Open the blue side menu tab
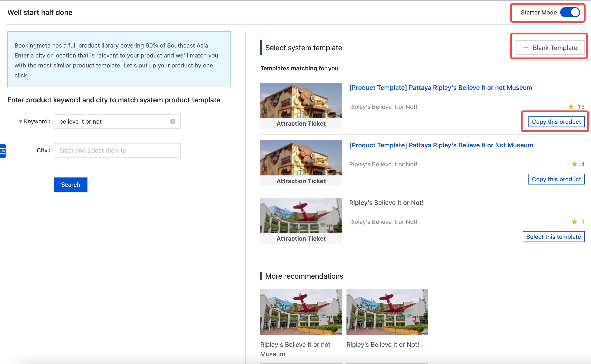The height and width of the screenshot is (364, 591). pyautogui.click(x=3, y=151)
